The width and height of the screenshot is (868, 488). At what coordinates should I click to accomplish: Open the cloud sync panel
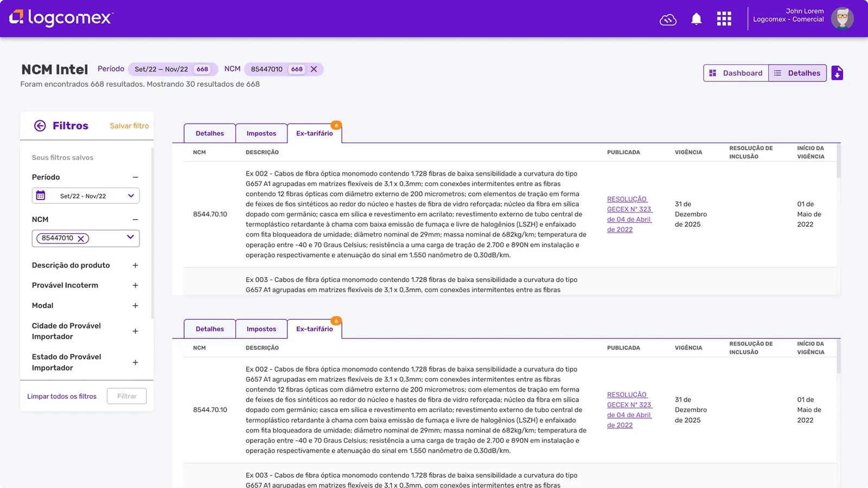tap(668, 19)
